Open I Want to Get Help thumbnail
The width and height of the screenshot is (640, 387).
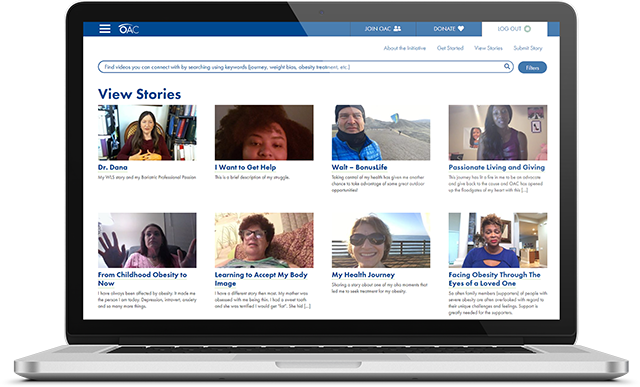264,133
